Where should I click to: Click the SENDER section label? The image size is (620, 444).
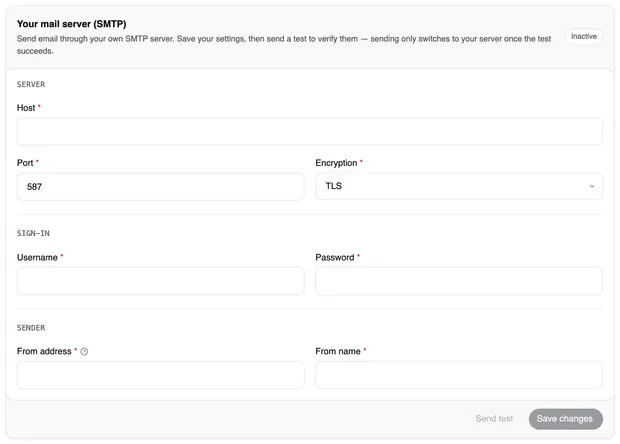(31, 328)
